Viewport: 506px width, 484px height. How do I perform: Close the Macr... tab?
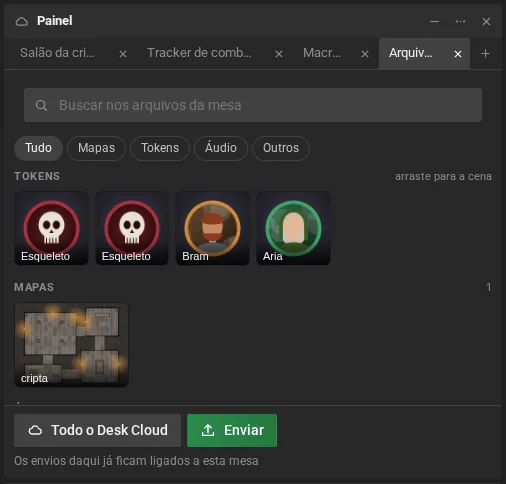tap(365, 54)
